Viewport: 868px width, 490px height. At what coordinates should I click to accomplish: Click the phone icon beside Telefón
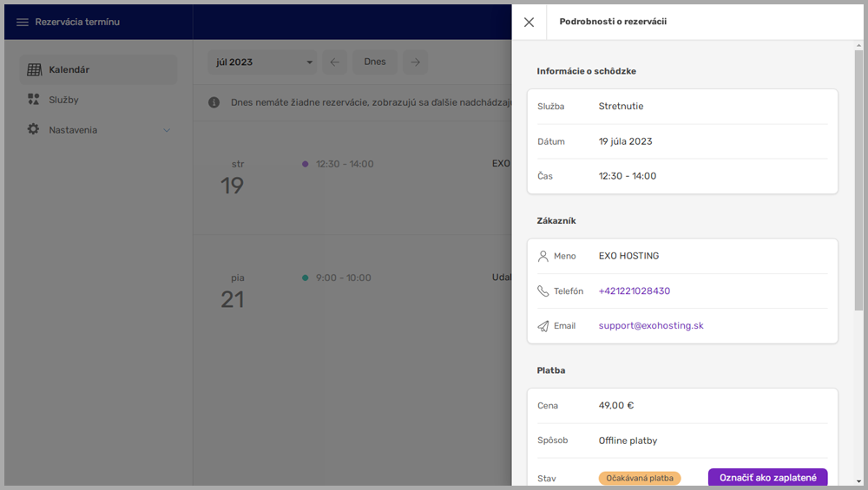click(x=543, y=291)
